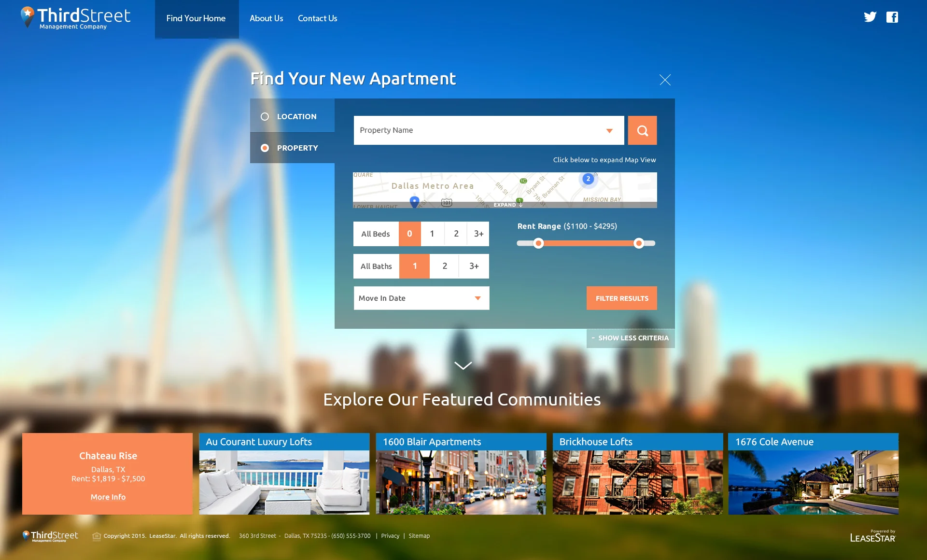Select 2 in the All Baths filter

tap(444, 266)
